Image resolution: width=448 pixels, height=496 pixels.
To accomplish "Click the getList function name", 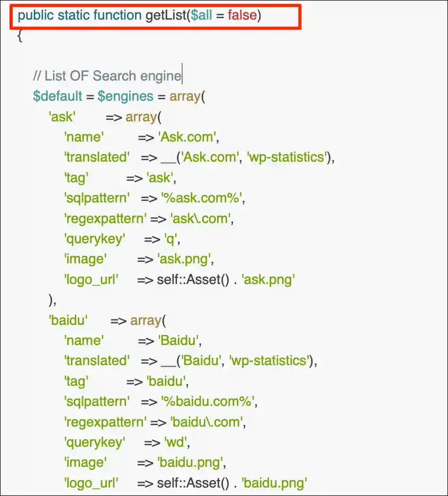I will point(166,15).
